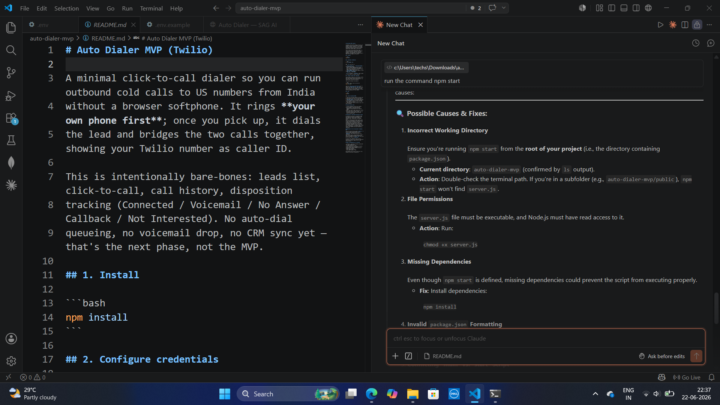This screenshot has width=720, height=405.
Task: Open the Selection menu
Action: tap(66, 8)
